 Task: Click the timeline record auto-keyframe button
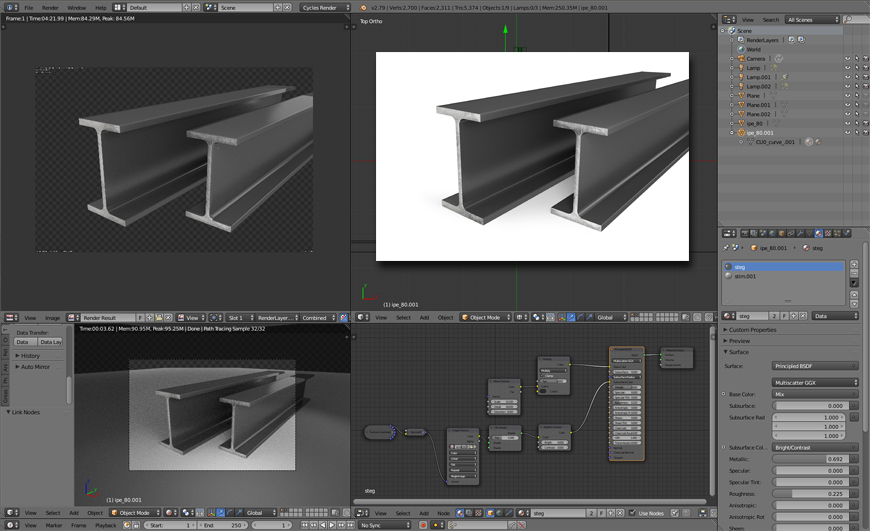pyautogui.click(x=422, y=525)
